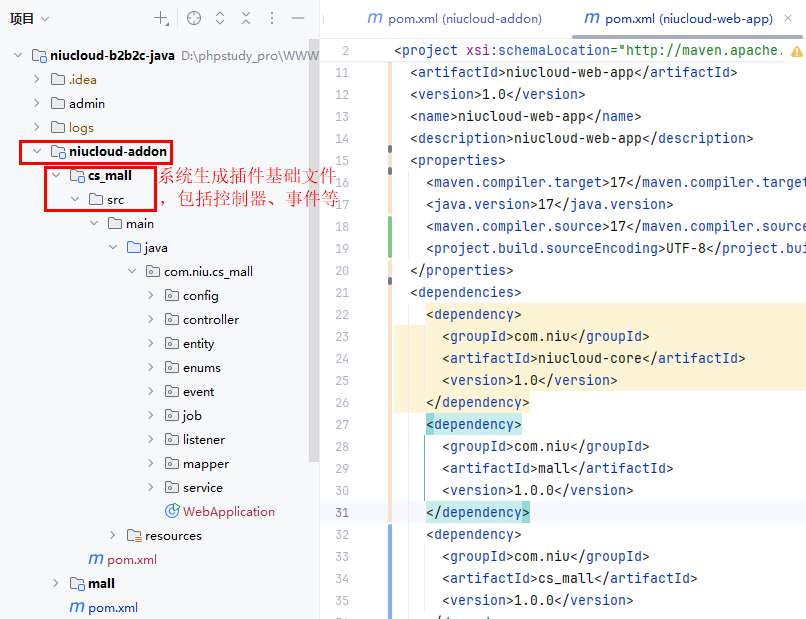806x619 pixels.
Task: Select the service package in the tree
Action: pyautogui.click(x=202, y=487)
